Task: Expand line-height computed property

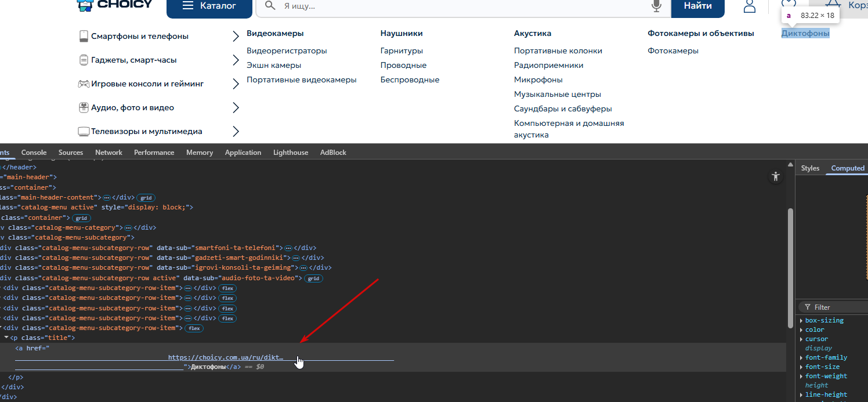Action: pyautogui.click(x=801, y=395)
